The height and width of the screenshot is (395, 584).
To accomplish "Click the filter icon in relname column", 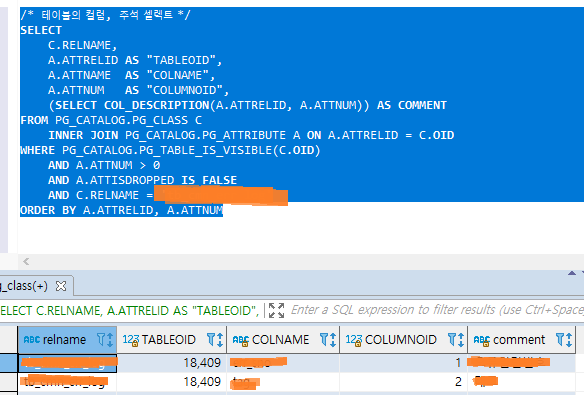I will [101, 340].
